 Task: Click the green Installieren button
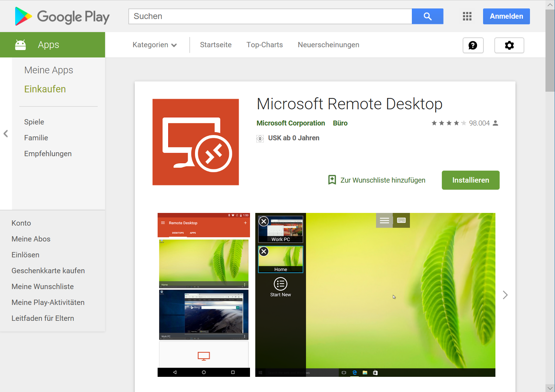coord(470,180)
